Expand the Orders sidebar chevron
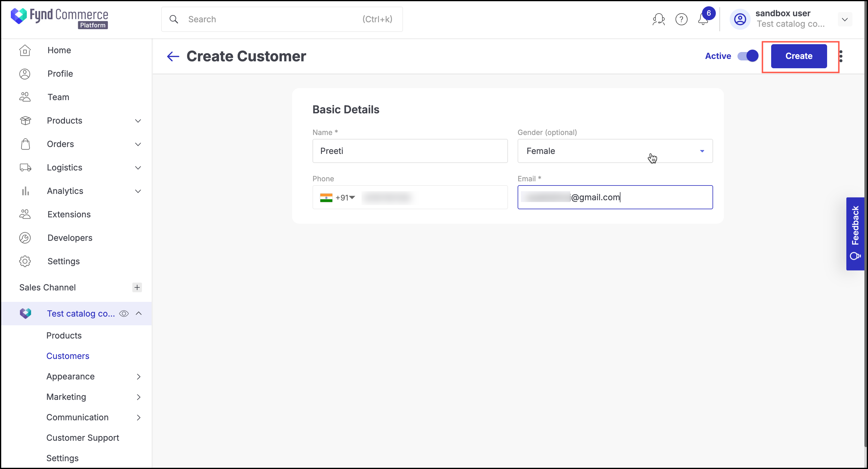The image size is (868, 469). click(x=138, y=144)
